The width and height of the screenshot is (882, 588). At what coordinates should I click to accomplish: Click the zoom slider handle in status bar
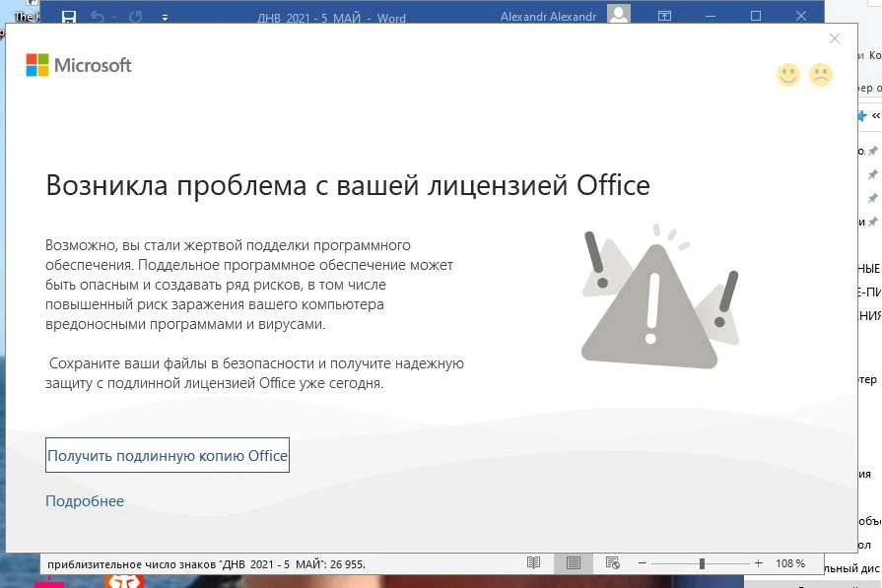tap(702, 563)
